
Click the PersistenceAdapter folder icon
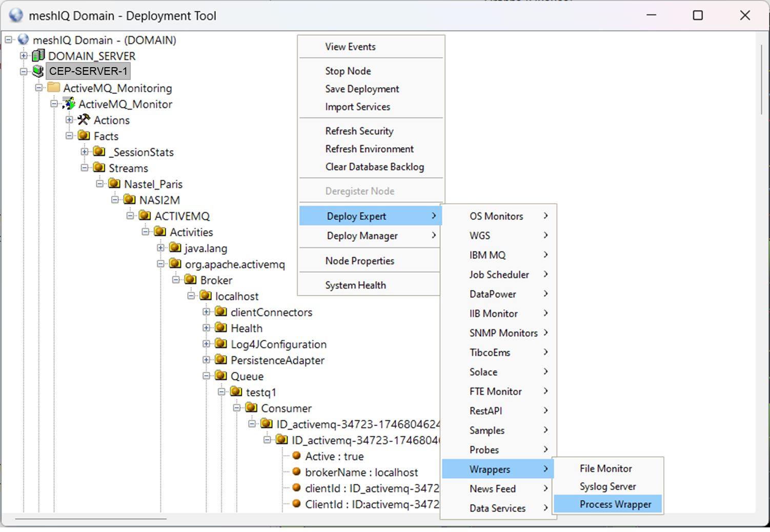[221, 359]
